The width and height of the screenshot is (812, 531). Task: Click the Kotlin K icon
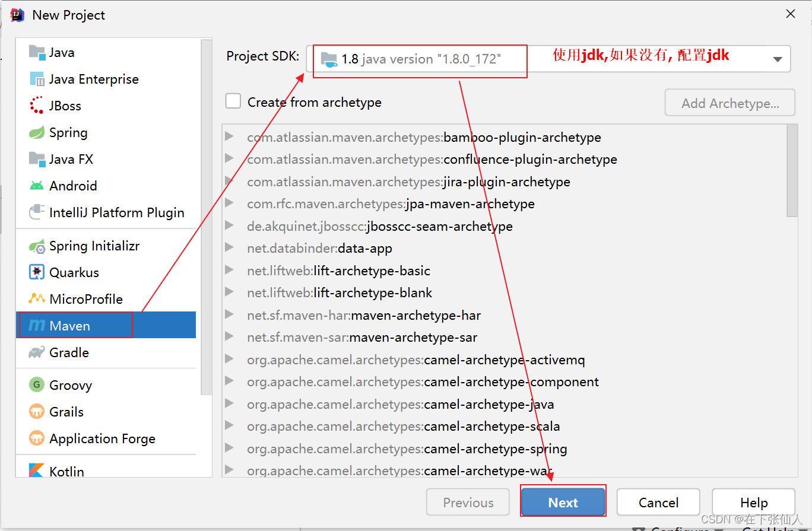(x=37, y=471)
